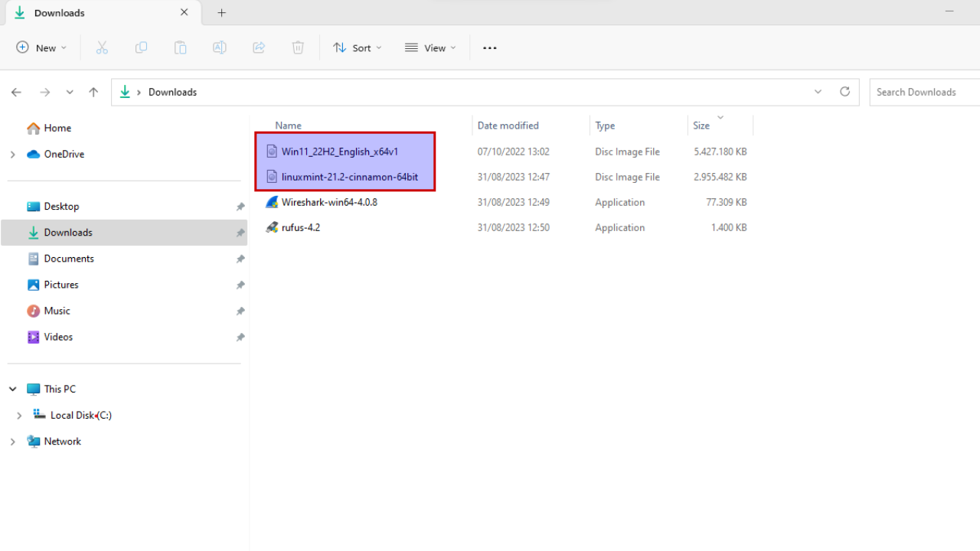
Task: Open address bar history dropdown
Action: 818,91
